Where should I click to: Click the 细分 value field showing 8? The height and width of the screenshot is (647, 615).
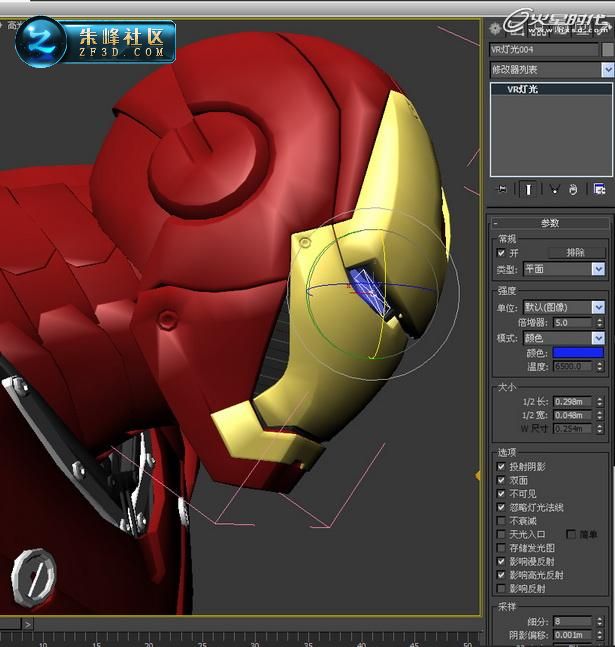tap(573, 621)
